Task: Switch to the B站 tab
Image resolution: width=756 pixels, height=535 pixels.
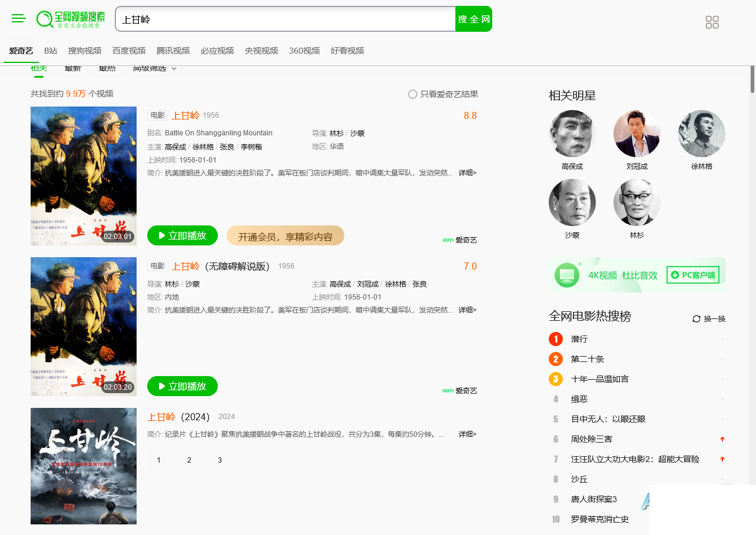Action: 51,51
